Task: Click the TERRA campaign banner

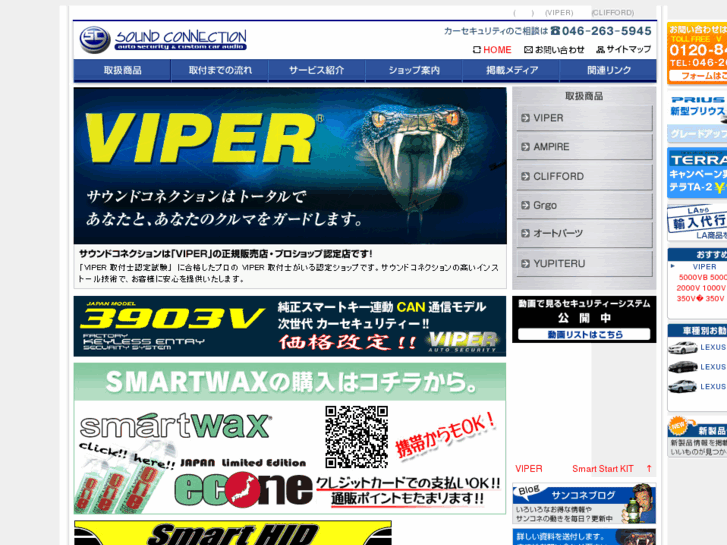Action: pos(697,173)
